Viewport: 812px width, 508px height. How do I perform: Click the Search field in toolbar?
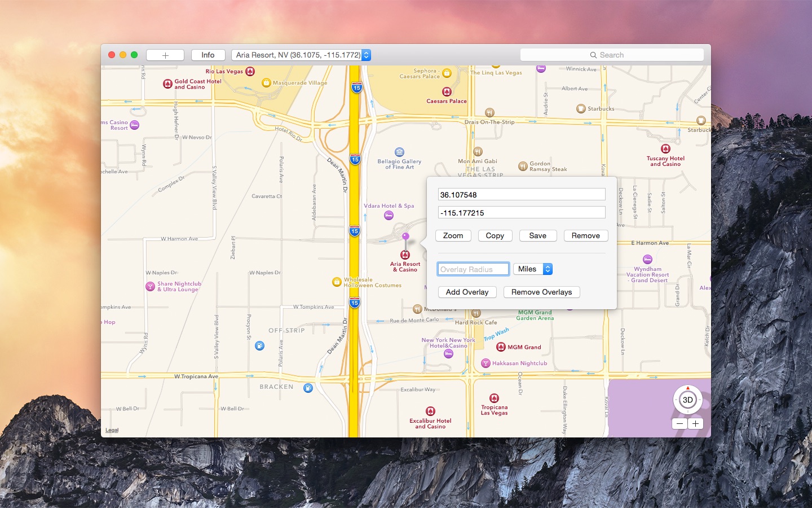pos(612,55)
